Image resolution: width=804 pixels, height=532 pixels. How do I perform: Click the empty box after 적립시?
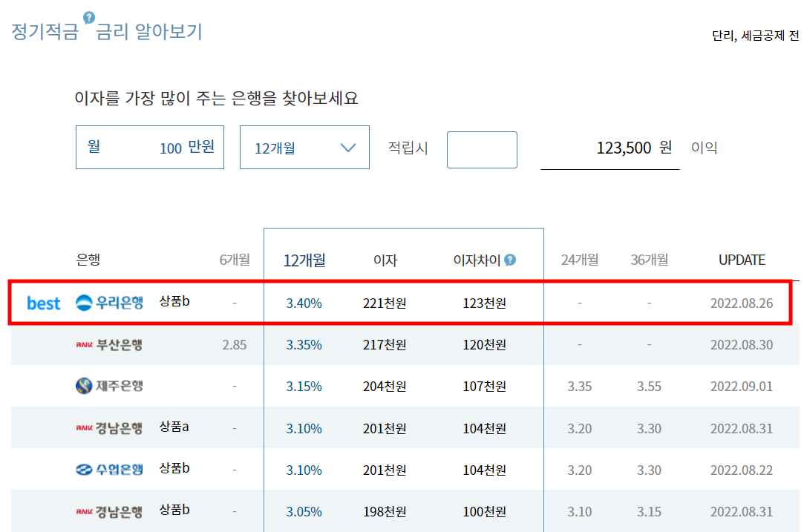point(482,150)
